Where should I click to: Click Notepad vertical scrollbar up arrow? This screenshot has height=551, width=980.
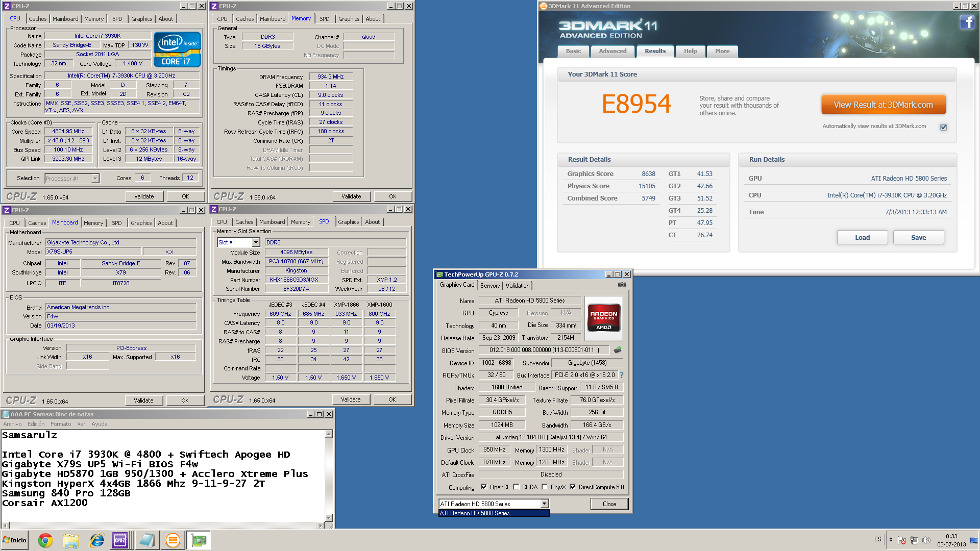[329, 434]
